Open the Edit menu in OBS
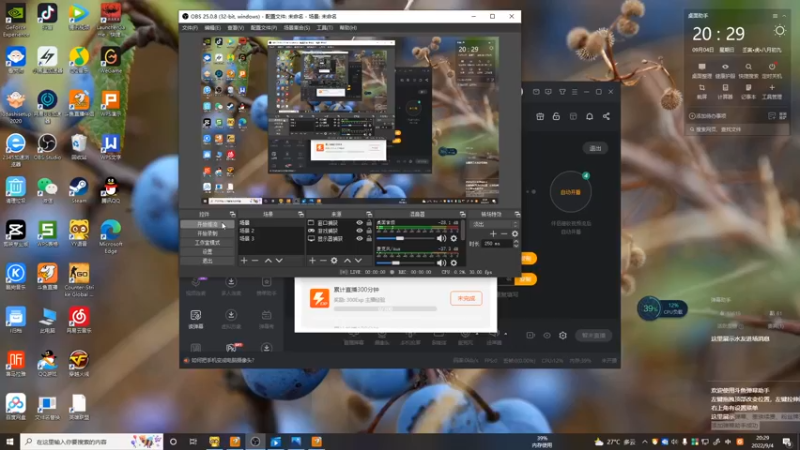The height and width of the screenshot is (450, 800). pyautogui.click(x=212, y=28)
